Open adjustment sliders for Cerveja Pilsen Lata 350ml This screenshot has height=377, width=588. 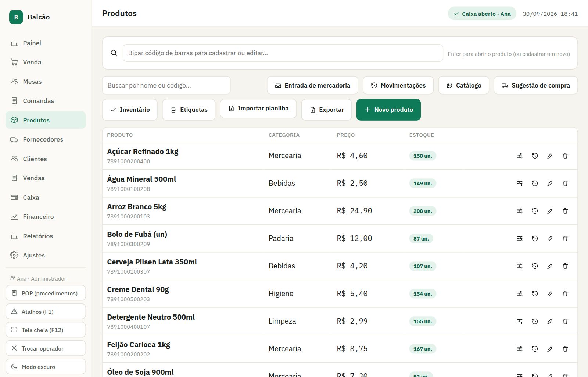[x=520, y=266]
